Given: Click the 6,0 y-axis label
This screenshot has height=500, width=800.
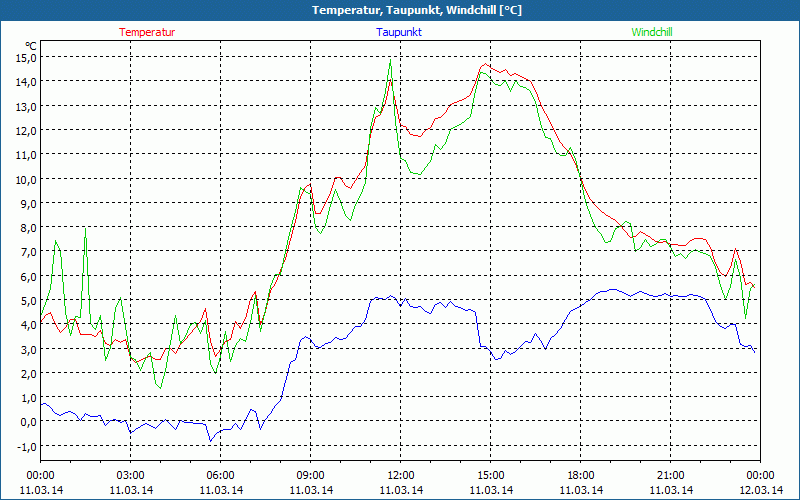Looking at the screenshot, I should tap(28, 276).
